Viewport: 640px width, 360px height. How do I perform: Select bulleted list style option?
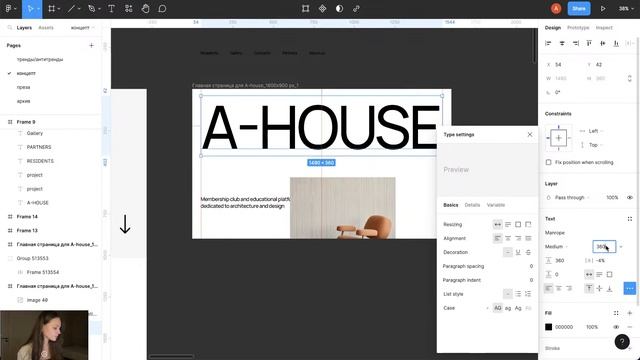[x=518, y=294]
